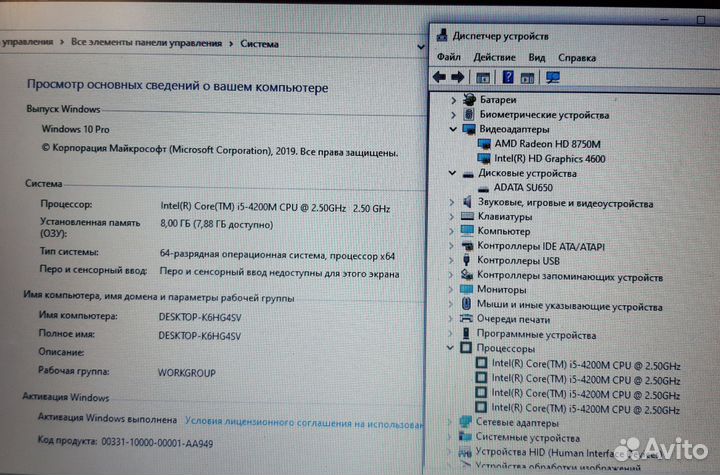Click the Intel(R) HD Graphics 4600 adapter icon
The width and height of the screenshot is (720, 475).
[x=484, y=158]
